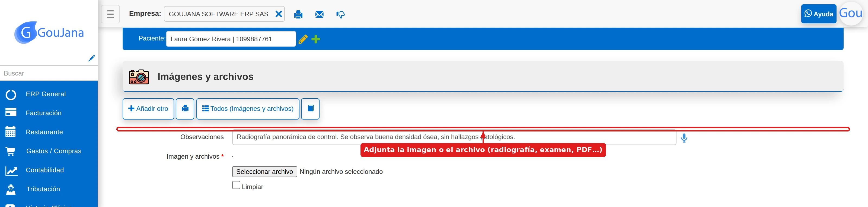
Task: Clear the Empresa selection with the X
Action: coord(279,14)
